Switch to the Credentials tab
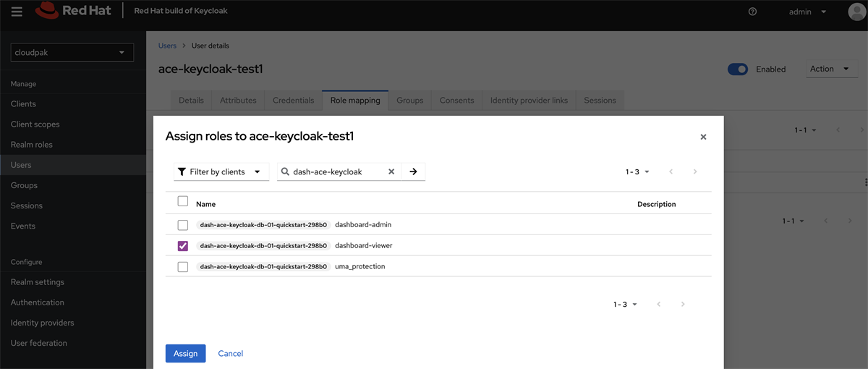868x369 pixels. pos(293,101)
